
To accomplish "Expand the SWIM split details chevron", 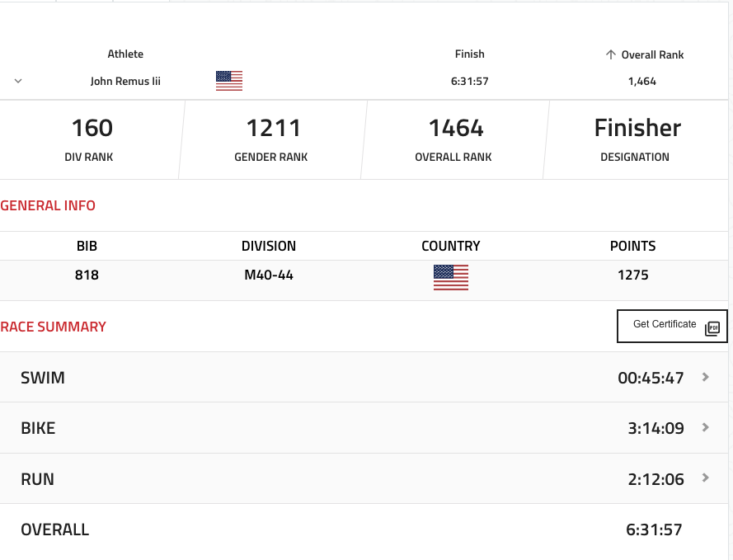I will pos(705,377).
